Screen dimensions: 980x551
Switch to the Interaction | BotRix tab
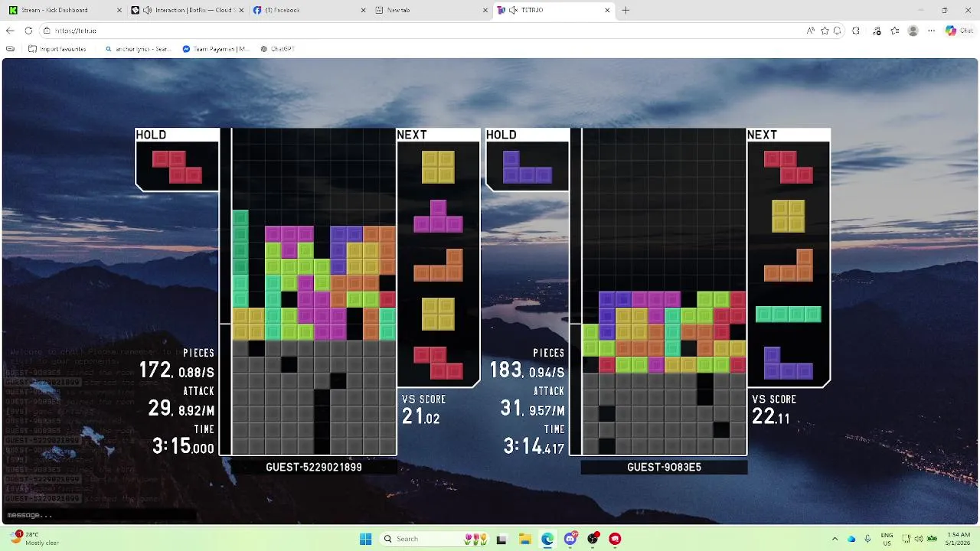[187, 10]
